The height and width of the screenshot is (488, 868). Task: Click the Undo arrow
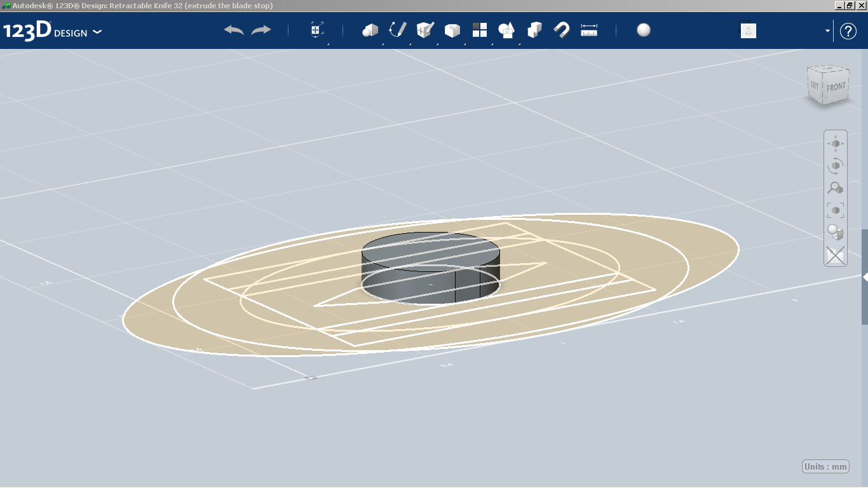tap(234, 29)
